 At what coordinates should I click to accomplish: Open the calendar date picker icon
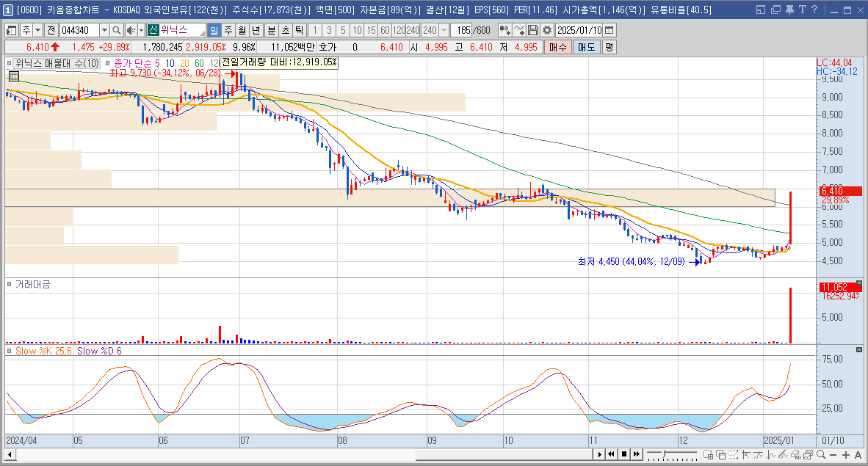(x=610, y=30)
